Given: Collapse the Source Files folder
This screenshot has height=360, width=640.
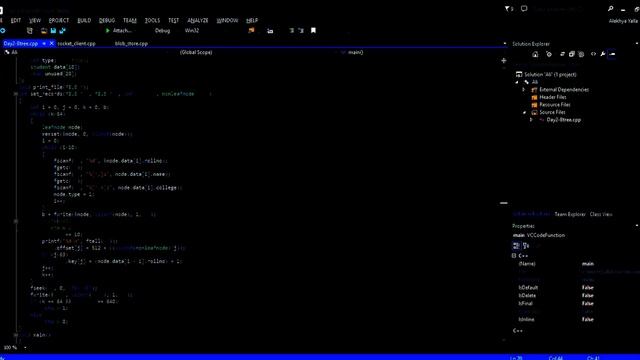Looking at the screenshot, I should click(x=524, y=112).
